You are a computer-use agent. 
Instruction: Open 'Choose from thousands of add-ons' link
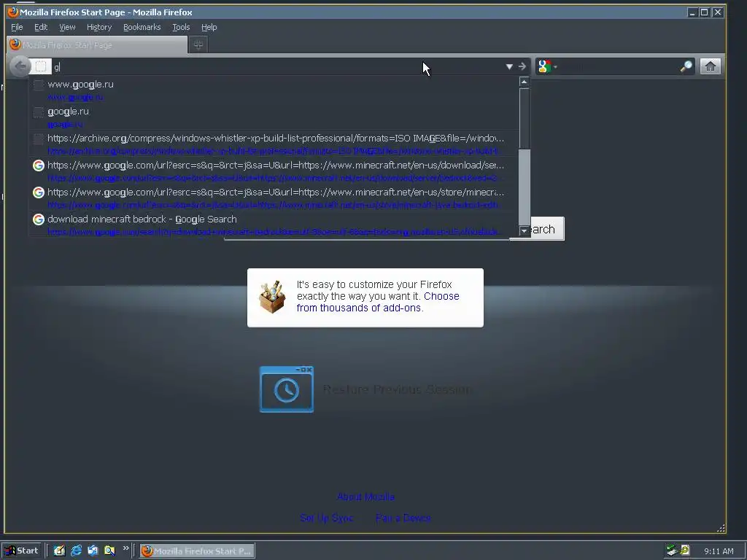tap(378, 302)
